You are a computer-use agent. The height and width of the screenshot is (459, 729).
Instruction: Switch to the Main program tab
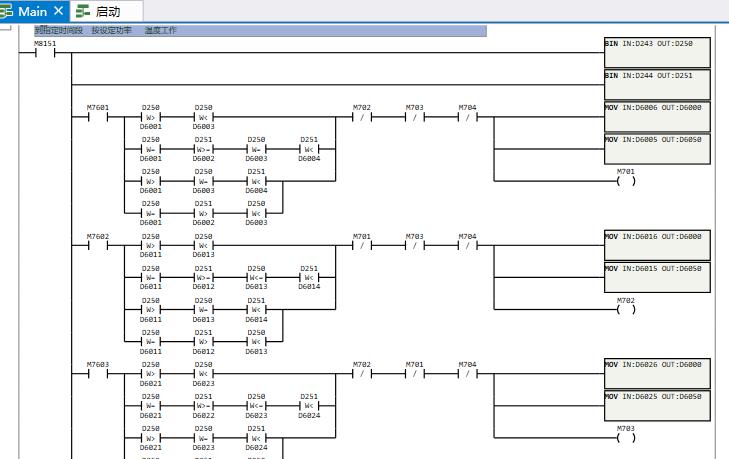[x=32, y=11]
